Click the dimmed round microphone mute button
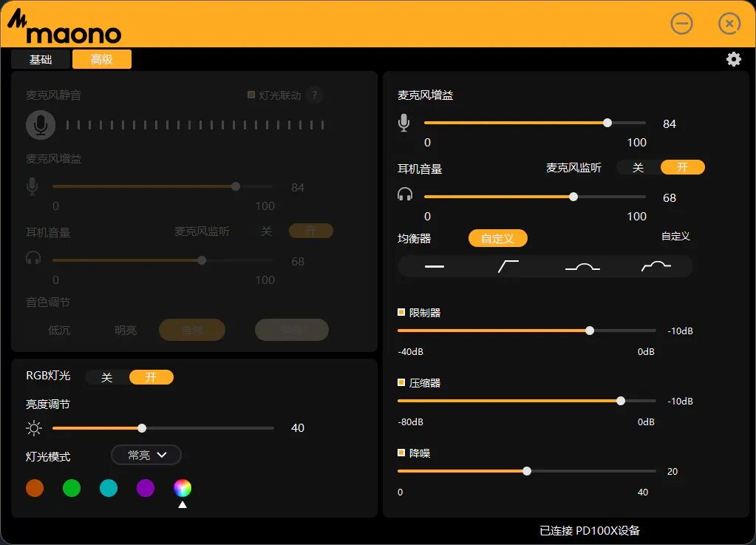The image size is (756, 545). click(x=41, y=125)
